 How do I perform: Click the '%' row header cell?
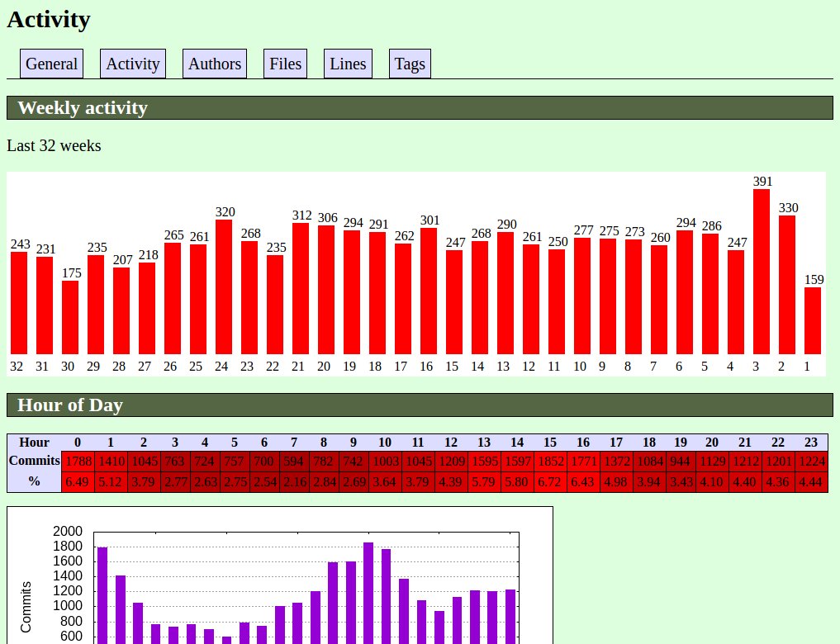(35, 481)
